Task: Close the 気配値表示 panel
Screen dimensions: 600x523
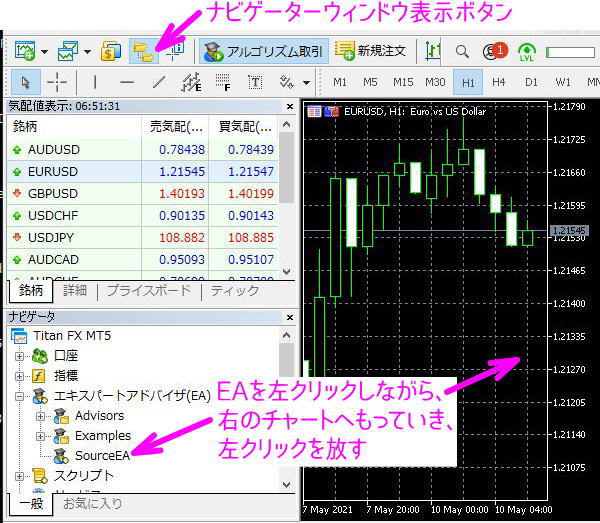Action: pyautogui.click(x=290, y=106)
